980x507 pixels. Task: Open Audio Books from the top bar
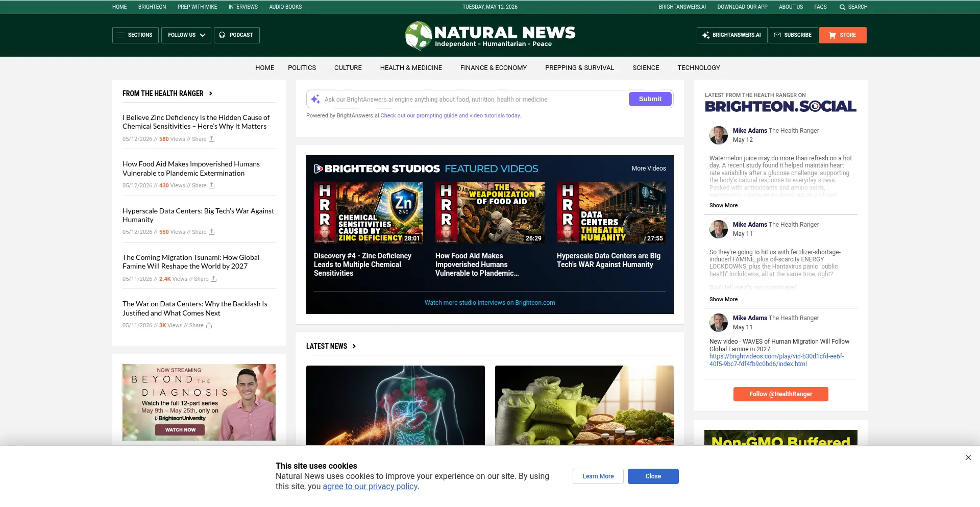click(285, 7)
